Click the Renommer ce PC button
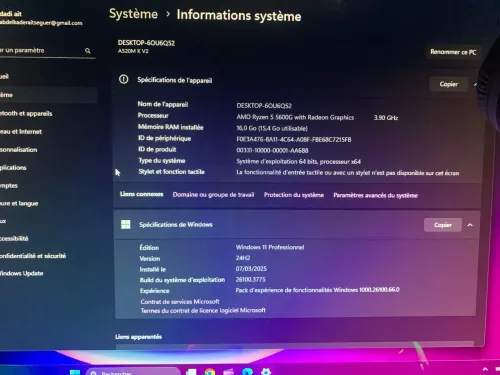The image size is (500, 375). click(453, 52)
